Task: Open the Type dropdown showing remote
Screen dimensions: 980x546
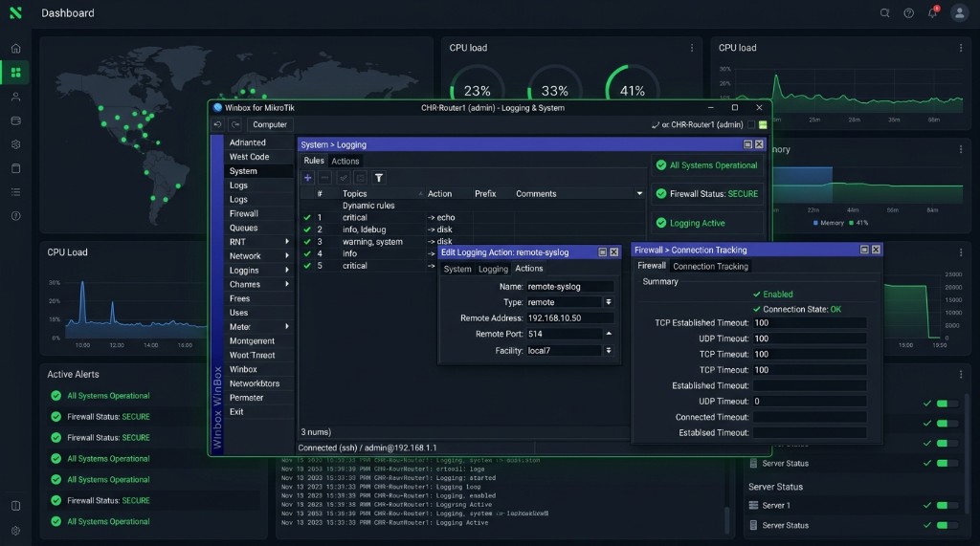Action: (608, 302)
